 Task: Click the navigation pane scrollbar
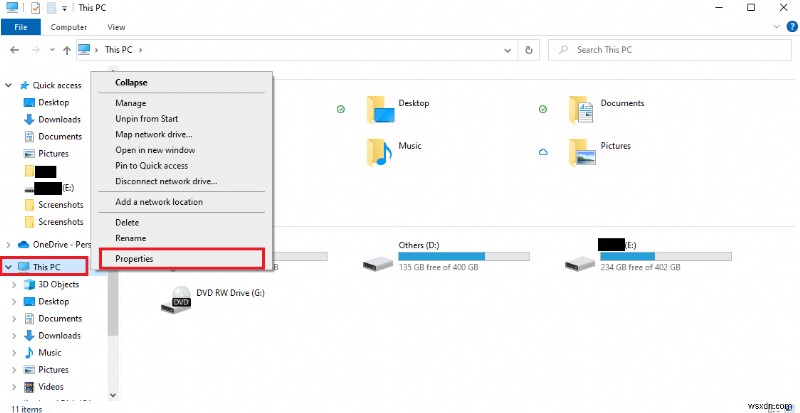113,302
